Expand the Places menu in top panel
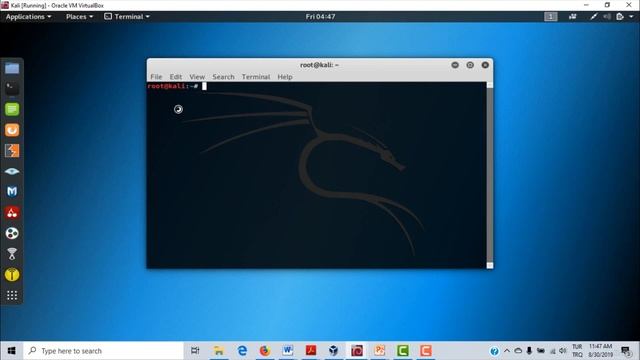This screenshot has height=360, width=640. tap(80, 17)
